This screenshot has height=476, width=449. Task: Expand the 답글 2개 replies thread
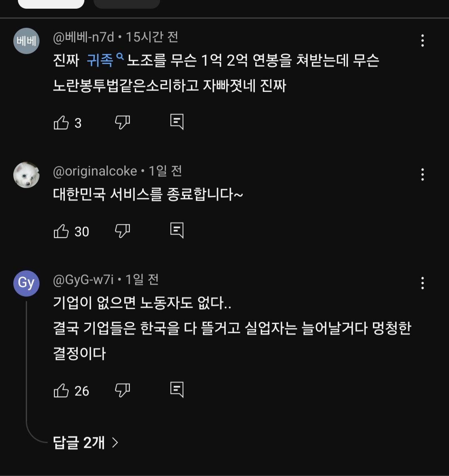[x=83, y=444]
